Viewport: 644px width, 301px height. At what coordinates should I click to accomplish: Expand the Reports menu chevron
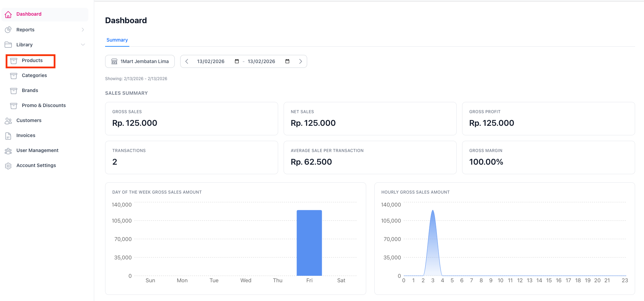pos(83,30)
